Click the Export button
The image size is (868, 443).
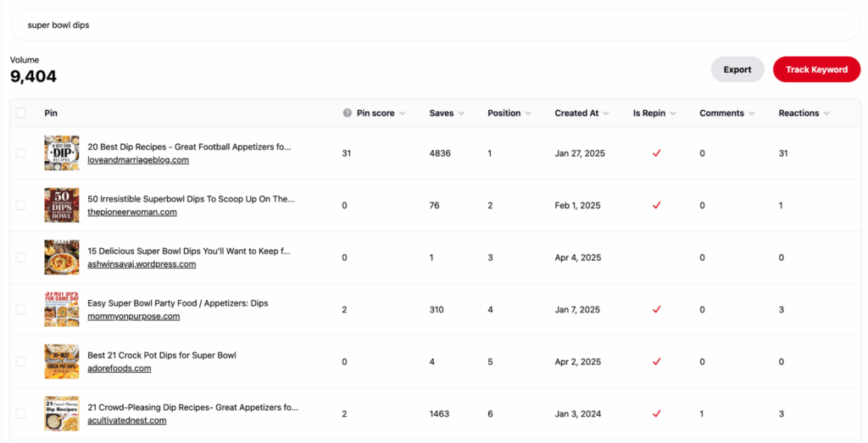(737, 69)
